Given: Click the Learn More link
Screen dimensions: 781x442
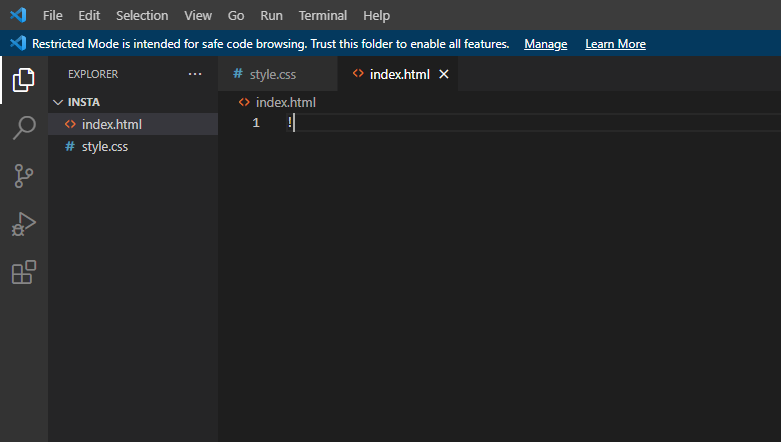Looking at the screenshot, I should click(615, 44).
